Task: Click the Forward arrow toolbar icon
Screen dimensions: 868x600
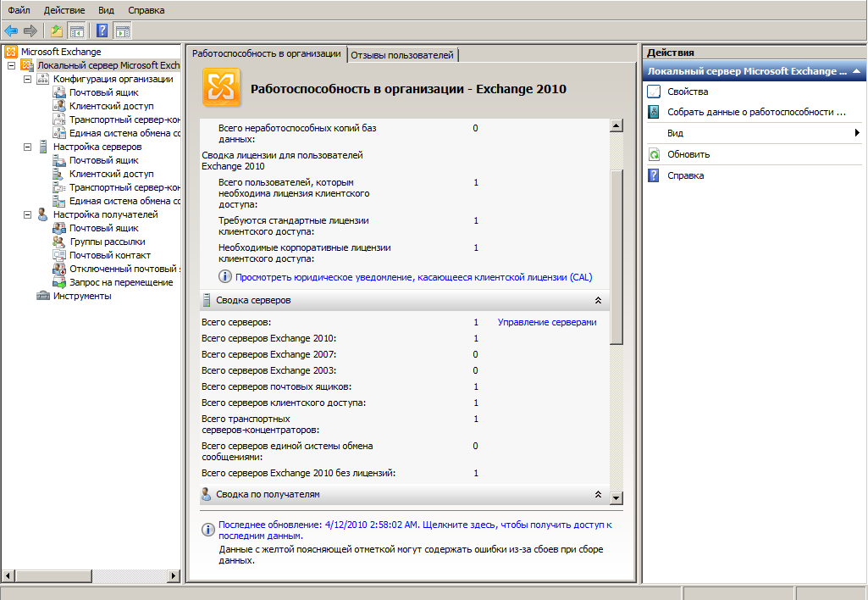Action: coord(30,31)
